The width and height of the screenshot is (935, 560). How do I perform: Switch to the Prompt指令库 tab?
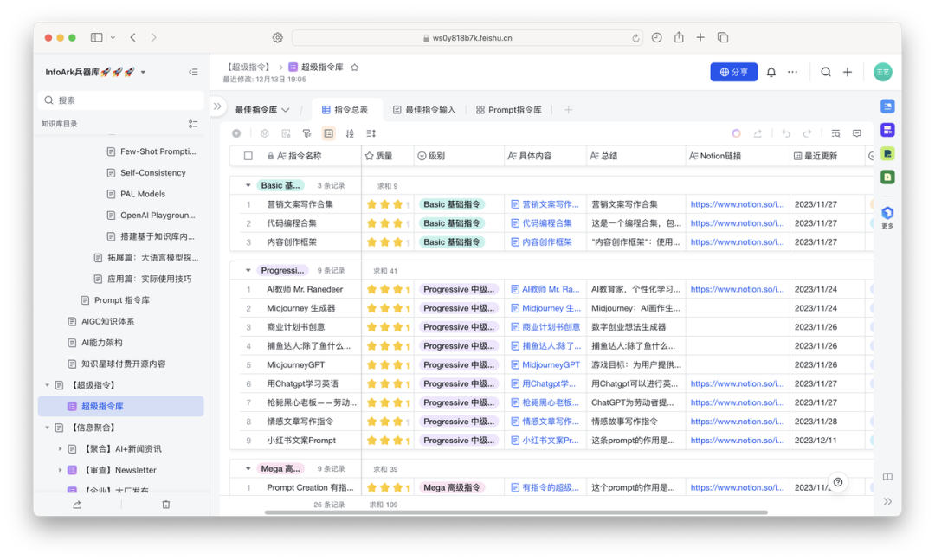coord(508,110)
